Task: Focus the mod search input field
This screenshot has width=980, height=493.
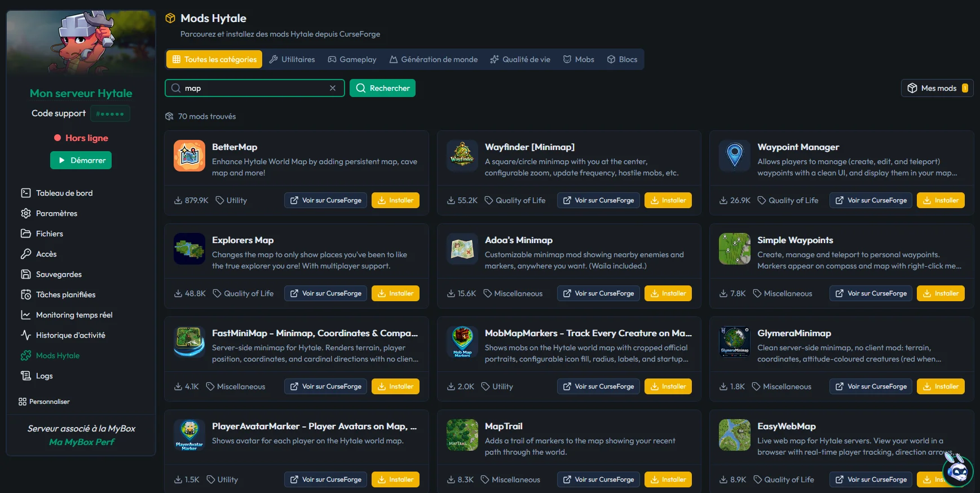Action: pos(255,88)
